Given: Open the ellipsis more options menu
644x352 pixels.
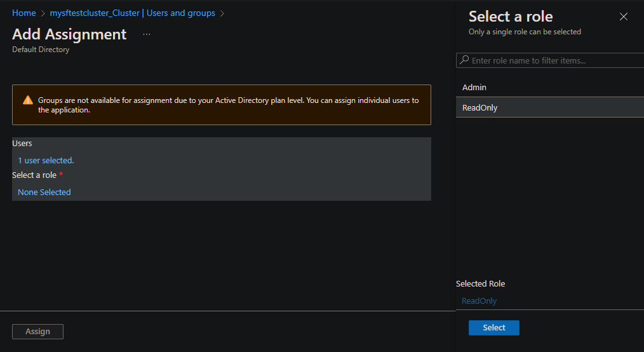Looking at the screenshot, I should [x=147, y=34].
